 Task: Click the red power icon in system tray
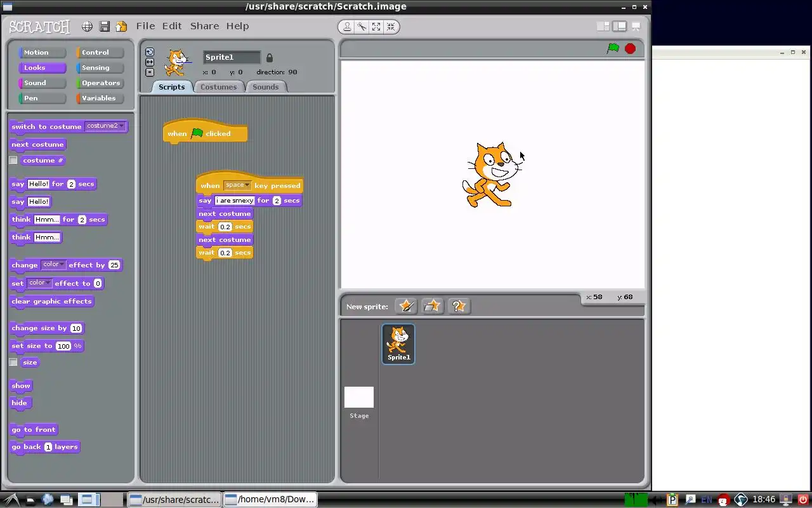[x=803, y=500]
